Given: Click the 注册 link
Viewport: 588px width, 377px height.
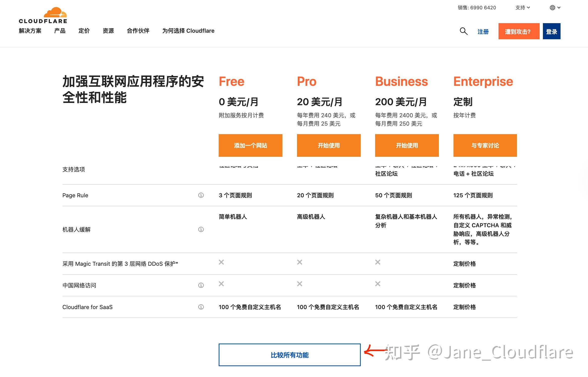Looking at the screenshot, I should 483,32.
